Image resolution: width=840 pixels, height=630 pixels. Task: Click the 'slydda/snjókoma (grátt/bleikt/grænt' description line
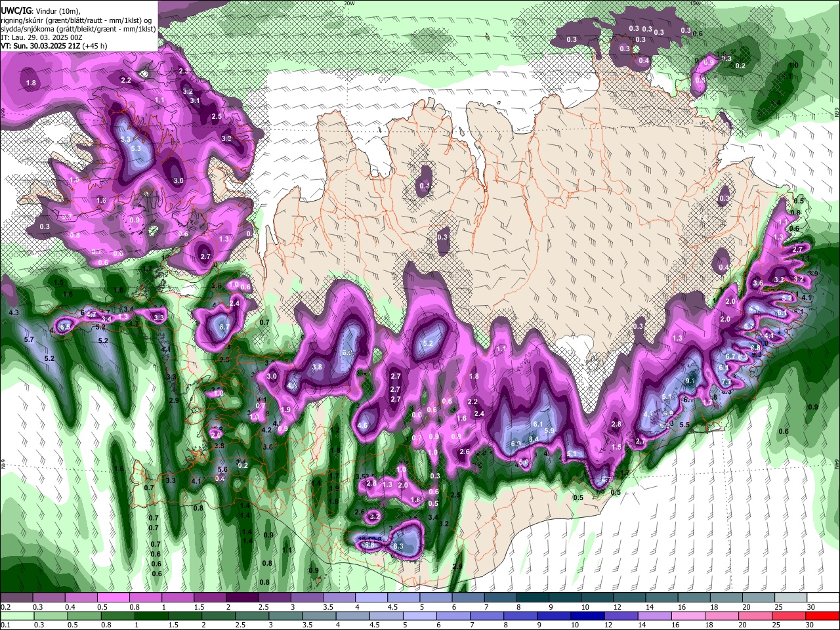point(78,29)
